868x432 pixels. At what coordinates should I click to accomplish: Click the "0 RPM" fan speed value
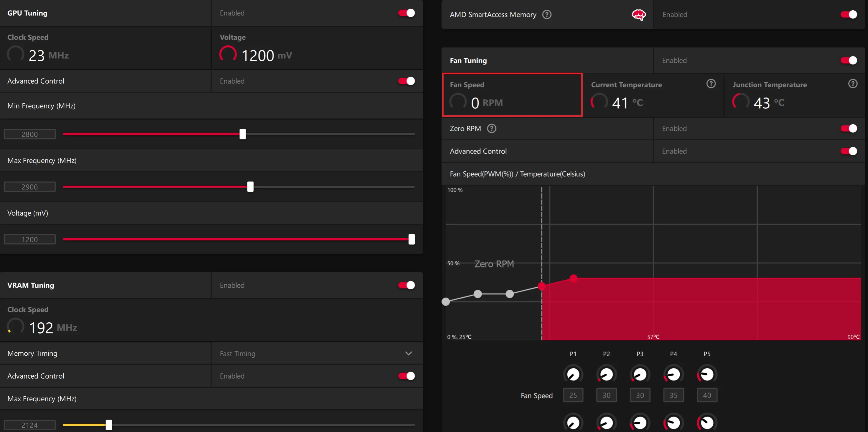point(487,103)
